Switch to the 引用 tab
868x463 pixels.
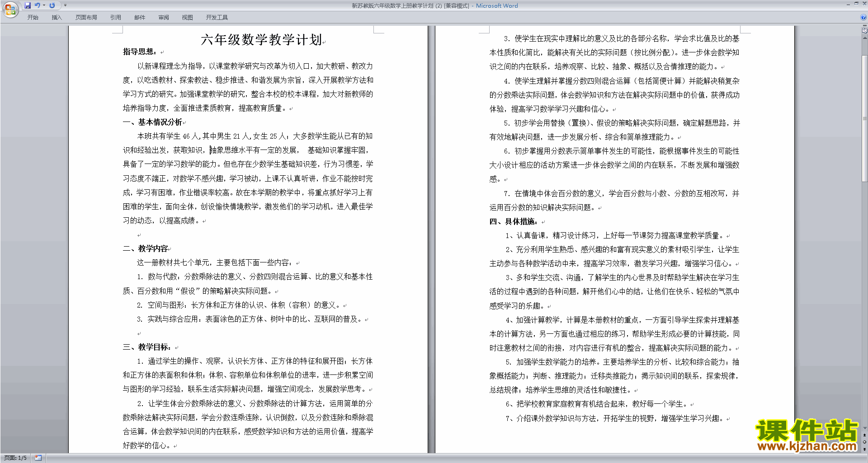(x=116, y=18)
